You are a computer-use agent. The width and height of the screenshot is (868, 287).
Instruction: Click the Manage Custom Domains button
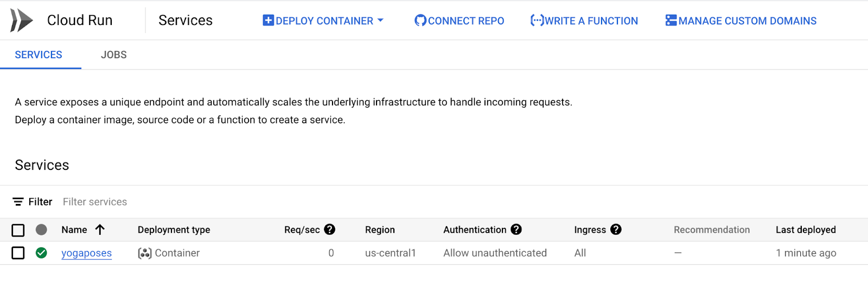click(x=747, y=21)
